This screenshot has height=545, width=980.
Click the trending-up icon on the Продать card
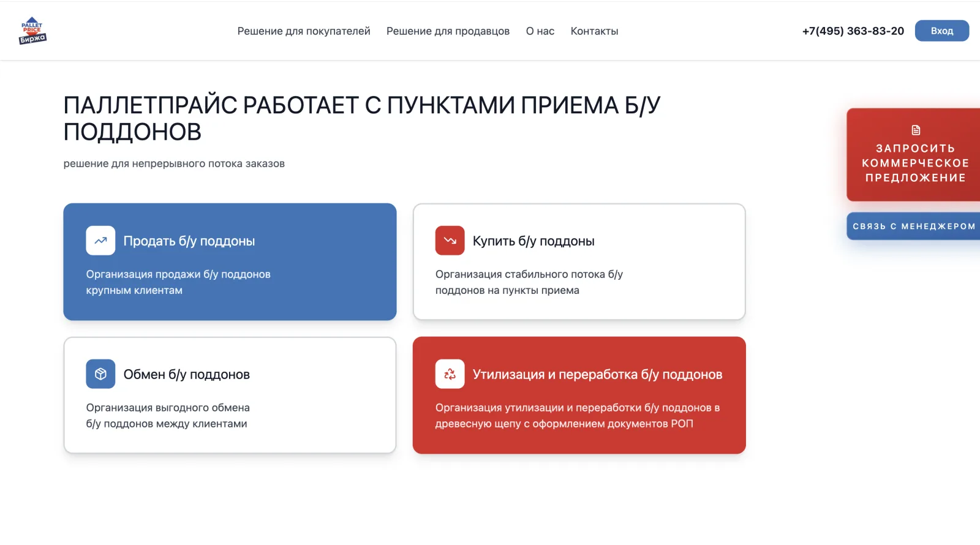pyautogui.click(x=100, y=241)
